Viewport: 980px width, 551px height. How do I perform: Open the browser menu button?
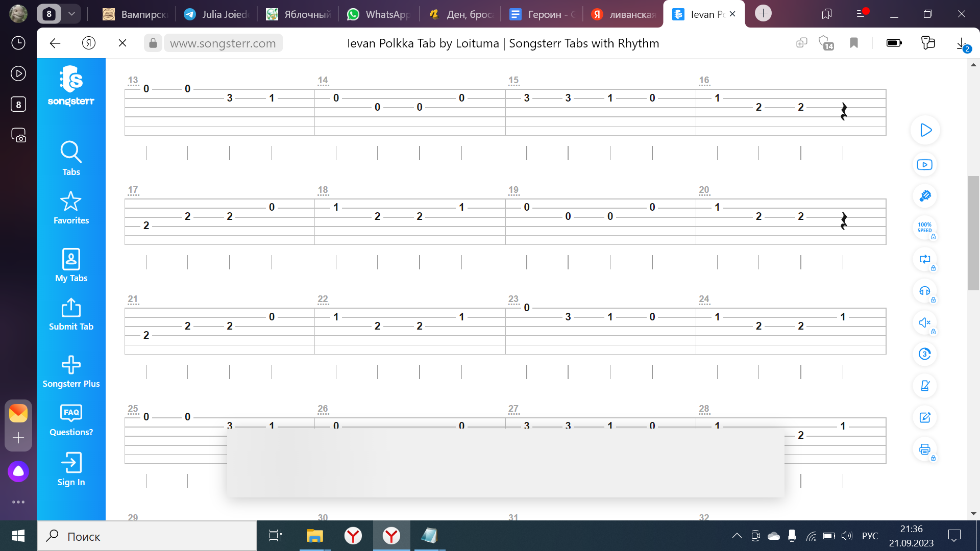861,14
